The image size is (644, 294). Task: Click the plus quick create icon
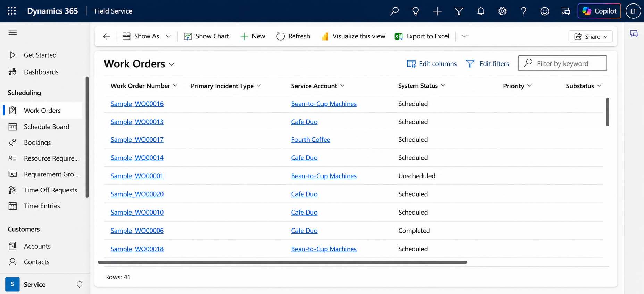[437, 11]
